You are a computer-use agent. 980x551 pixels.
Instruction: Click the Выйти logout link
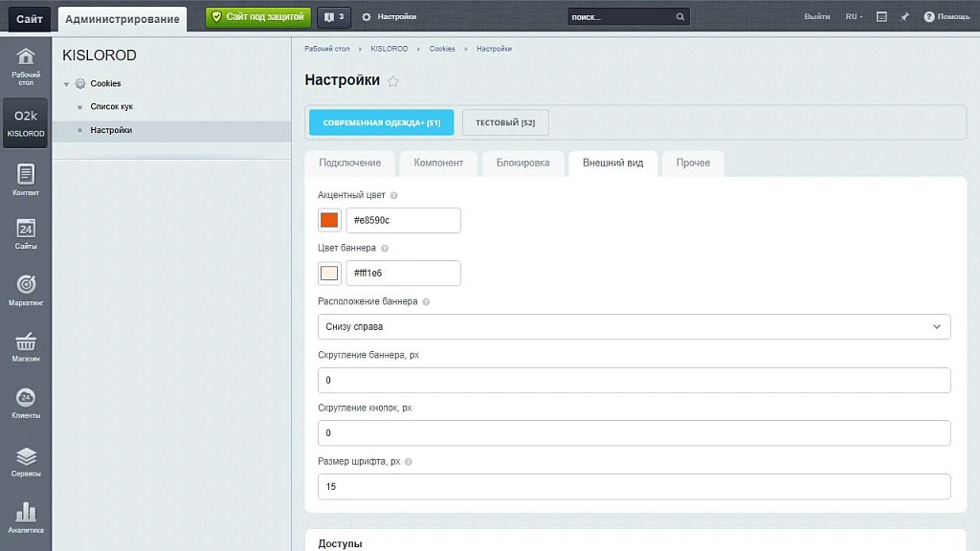click(817, 17)
